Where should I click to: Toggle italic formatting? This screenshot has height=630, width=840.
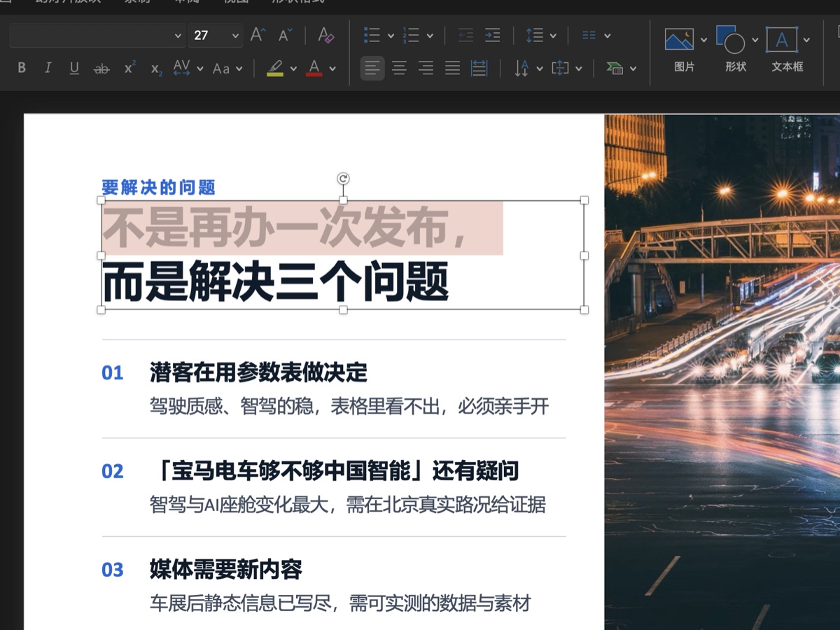click(48, 68)
